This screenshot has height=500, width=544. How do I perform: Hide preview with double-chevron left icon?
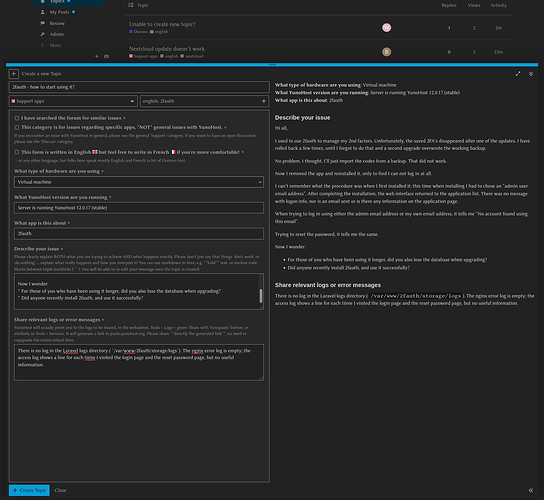[x=531, y=490]
